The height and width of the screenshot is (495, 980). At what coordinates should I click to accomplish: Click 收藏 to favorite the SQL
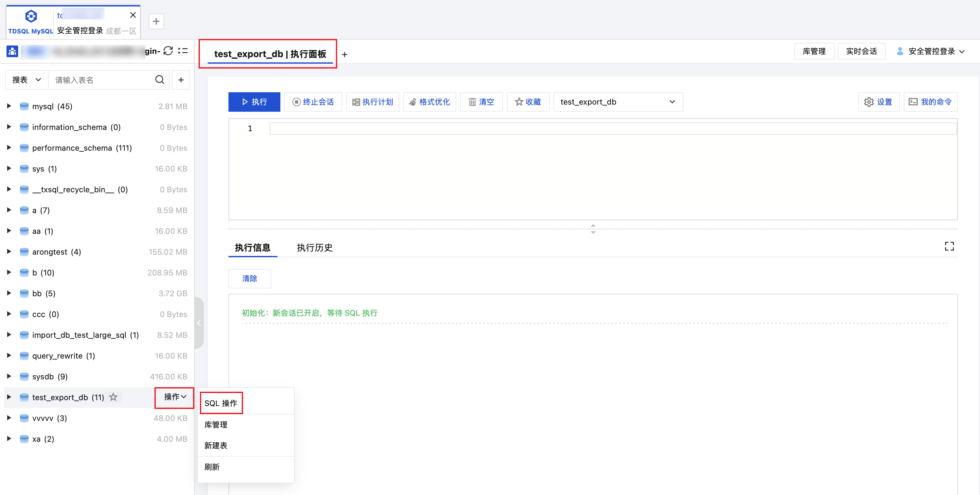click(x=528, y=102)
